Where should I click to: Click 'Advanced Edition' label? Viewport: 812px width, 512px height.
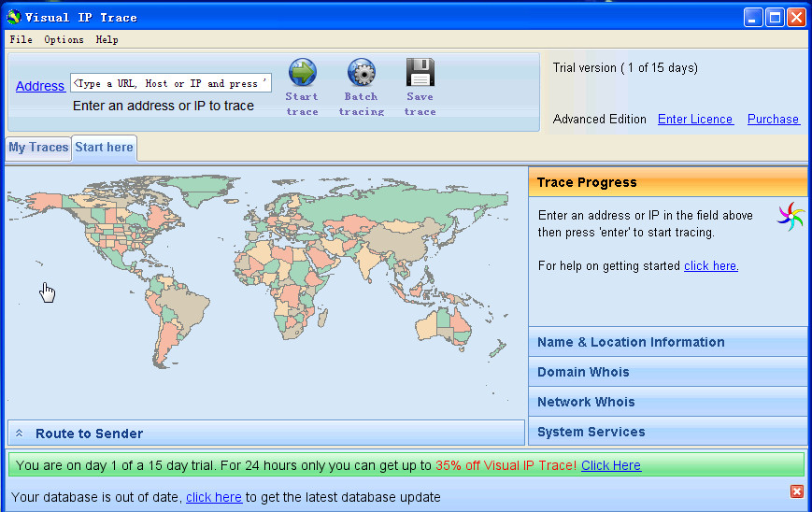click(x=599, y=119)
